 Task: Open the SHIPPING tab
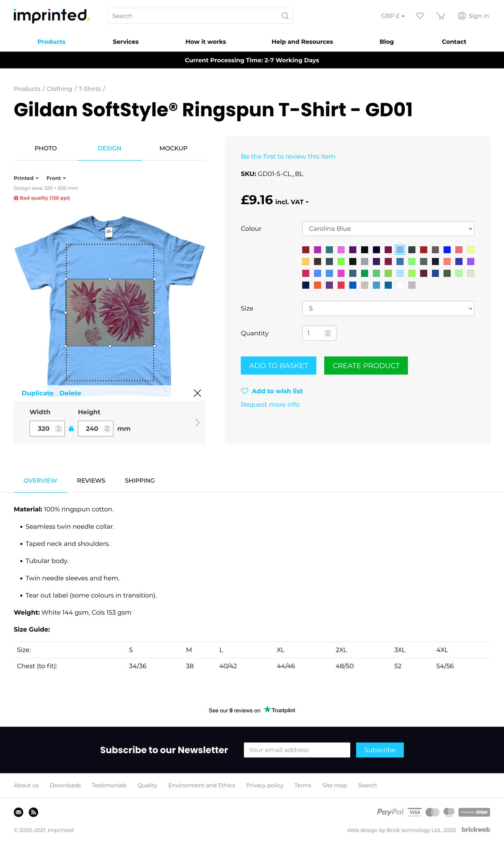140,481
